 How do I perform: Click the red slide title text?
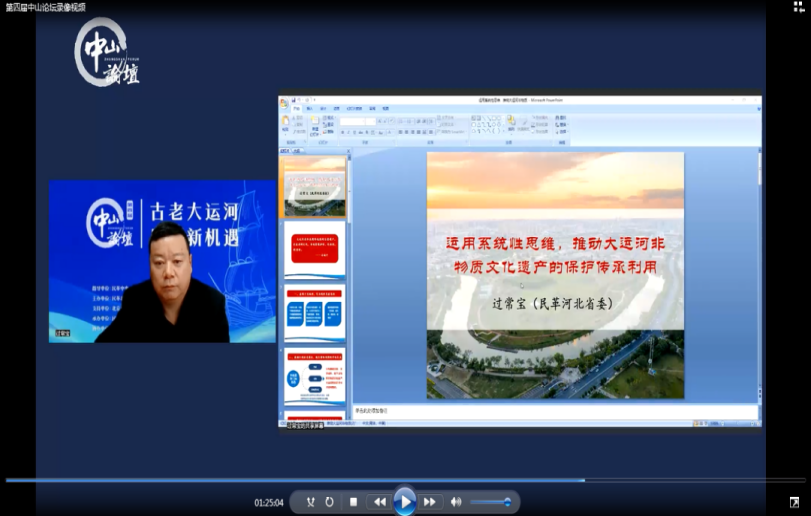[x=554, y=255]
